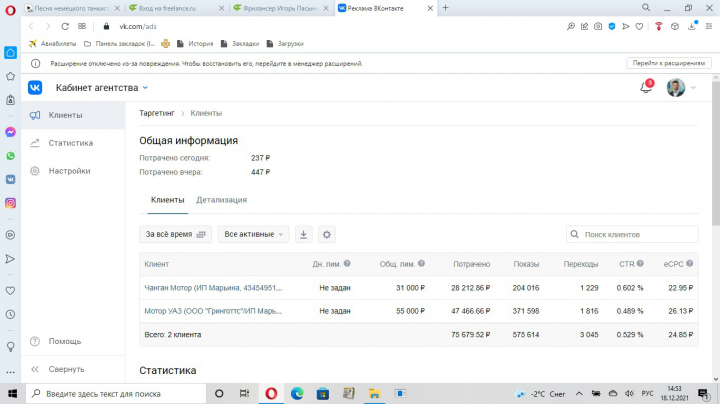Reload the vk.com/ads page
This screenshot has height=404, width=720.
(x=65, y=27)
